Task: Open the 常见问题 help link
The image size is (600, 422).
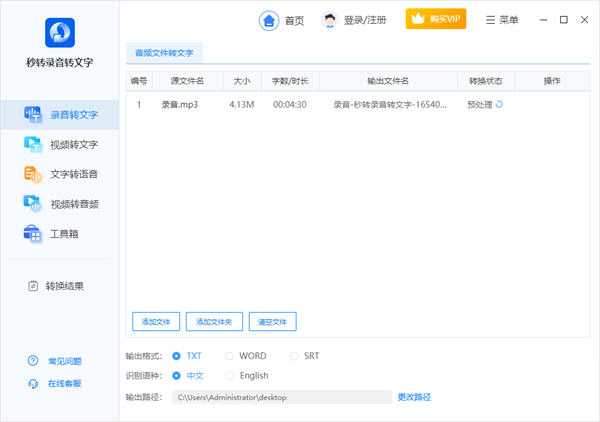Action: 64,361
